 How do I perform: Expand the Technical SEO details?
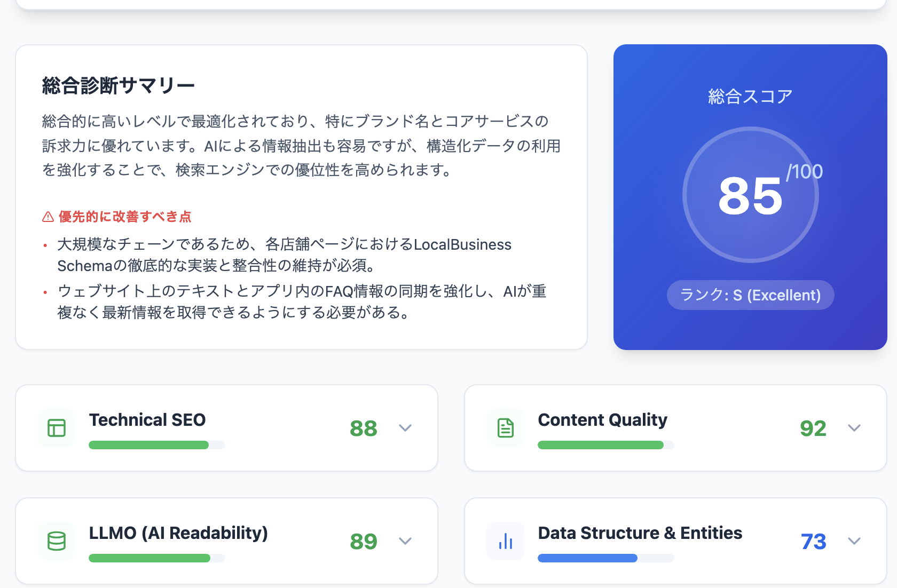tap(405, 428)
